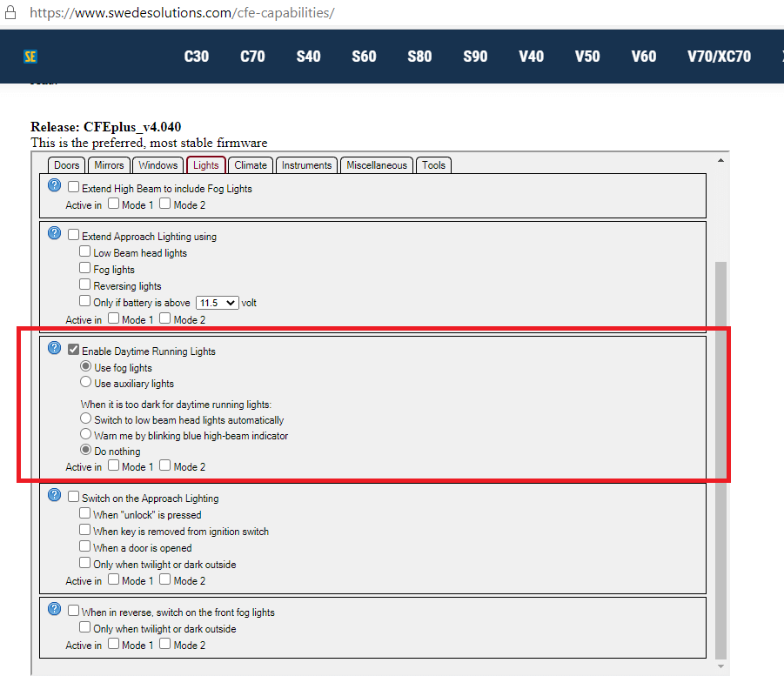
Task: Tick Mode 1 under reverse fog lights
Action: click(x=113, y=644)
